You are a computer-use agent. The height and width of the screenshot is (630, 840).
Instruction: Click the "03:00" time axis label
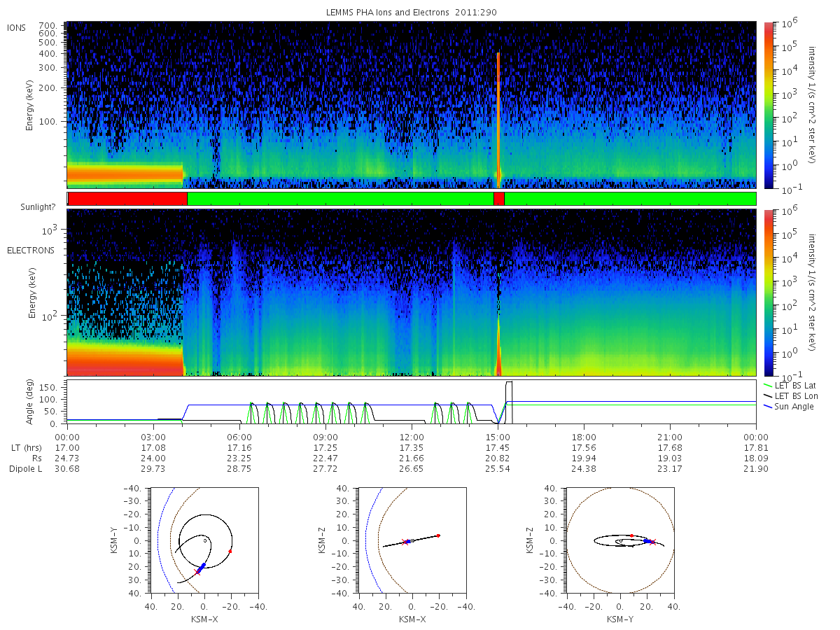(153, 437)
